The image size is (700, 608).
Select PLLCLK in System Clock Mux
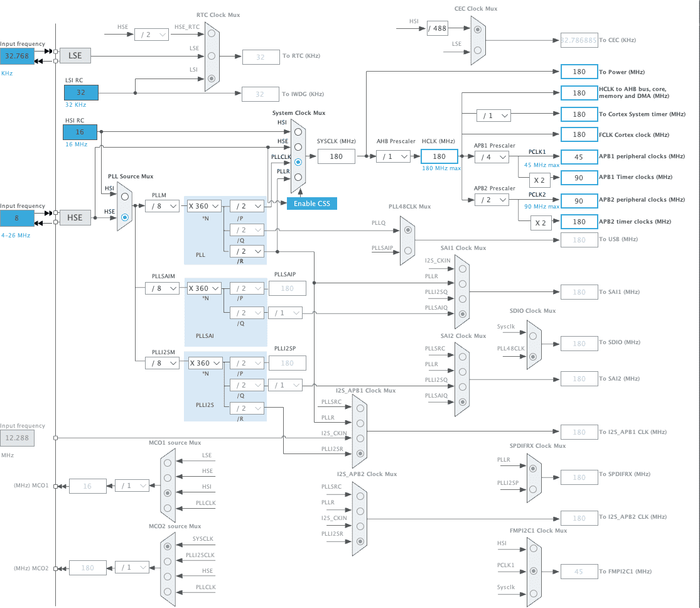tap(298, 162)
